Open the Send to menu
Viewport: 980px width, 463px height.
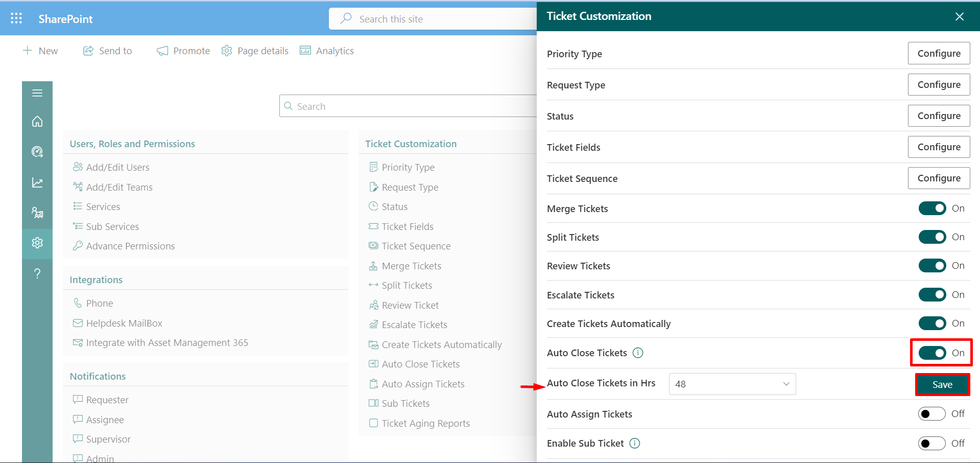[x=108, y=51]
